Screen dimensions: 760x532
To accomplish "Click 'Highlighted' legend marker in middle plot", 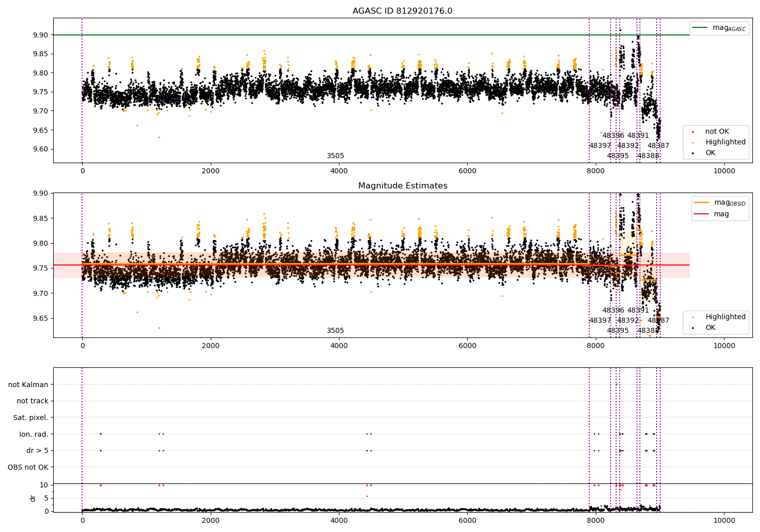I will 693,317.
